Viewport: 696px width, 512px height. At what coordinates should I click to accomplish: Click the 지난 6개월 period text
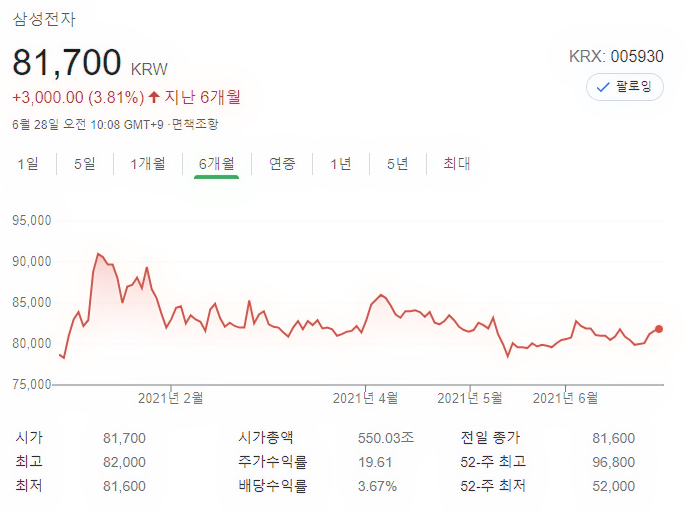click(202, 97)
